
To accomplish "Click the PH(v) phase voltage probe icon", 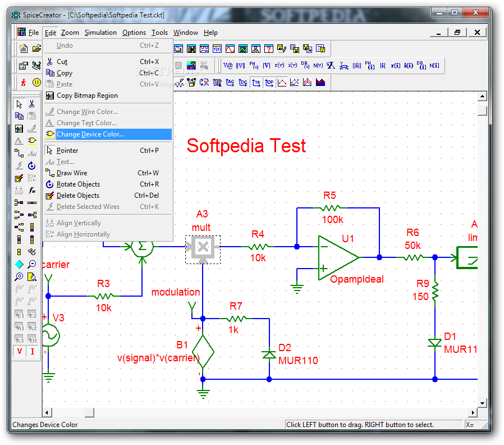I will click(254, 66).
